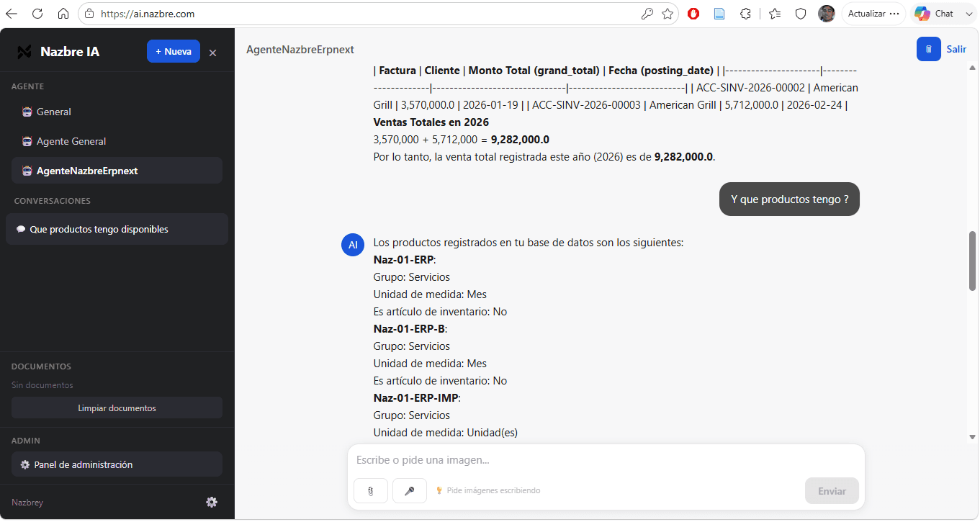This screenshot has height=522, width=980.
Task: Expand the Copilot Chat dropdown chevron
Action: (x=968, y=14)
